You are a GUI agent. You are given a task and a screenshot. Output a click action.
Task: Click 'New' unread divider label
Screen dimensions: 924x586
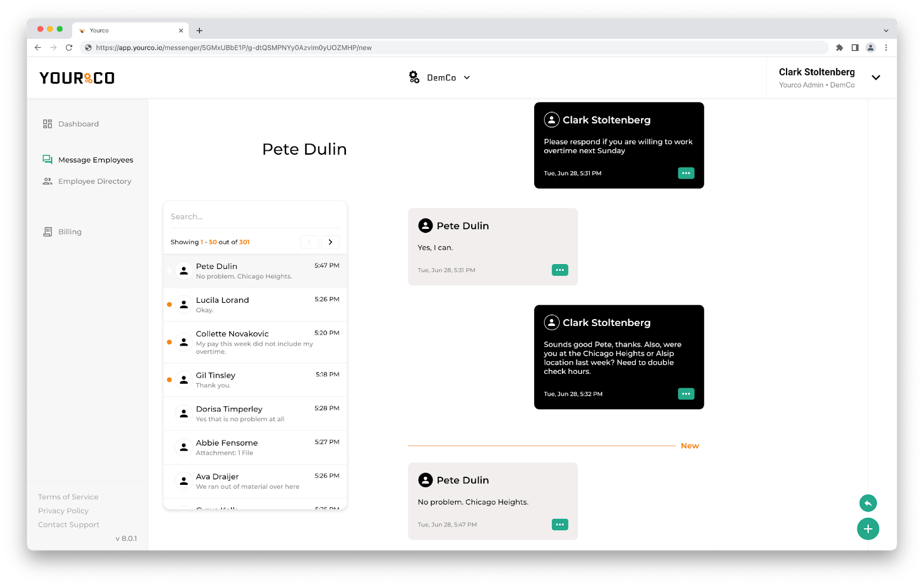tap(690, 446)
